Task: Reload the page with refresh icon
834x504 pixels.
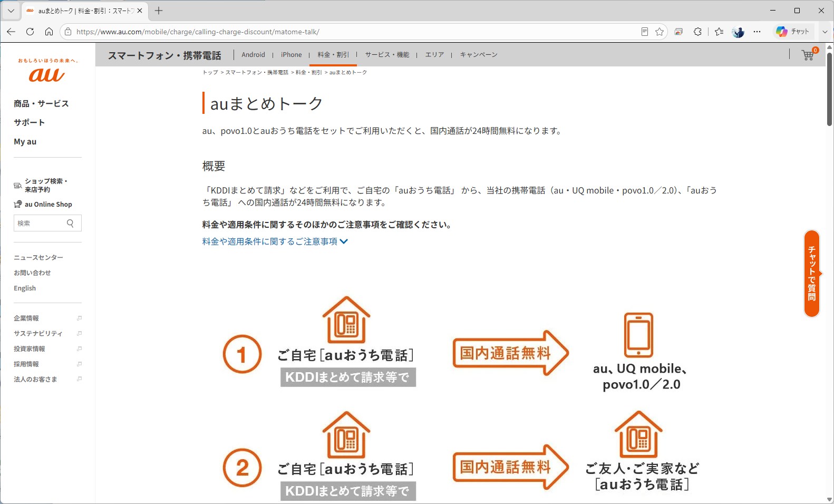Action: (x=30, y=32)
